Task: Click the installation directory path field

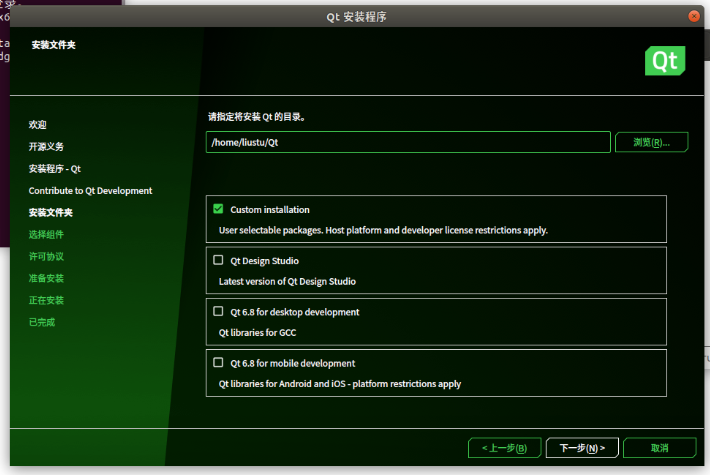Action: pyautogui.click(x=408, y=142)
